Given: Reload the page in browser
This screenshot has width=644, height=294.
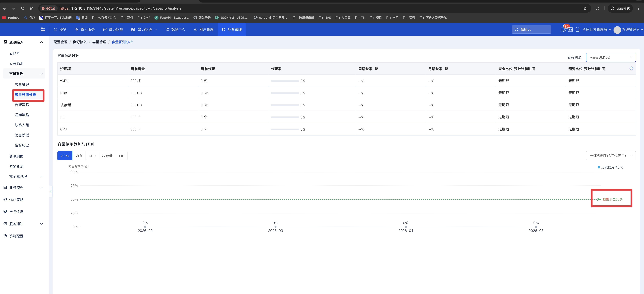Looking at the screenshot, I should point(23,8).
